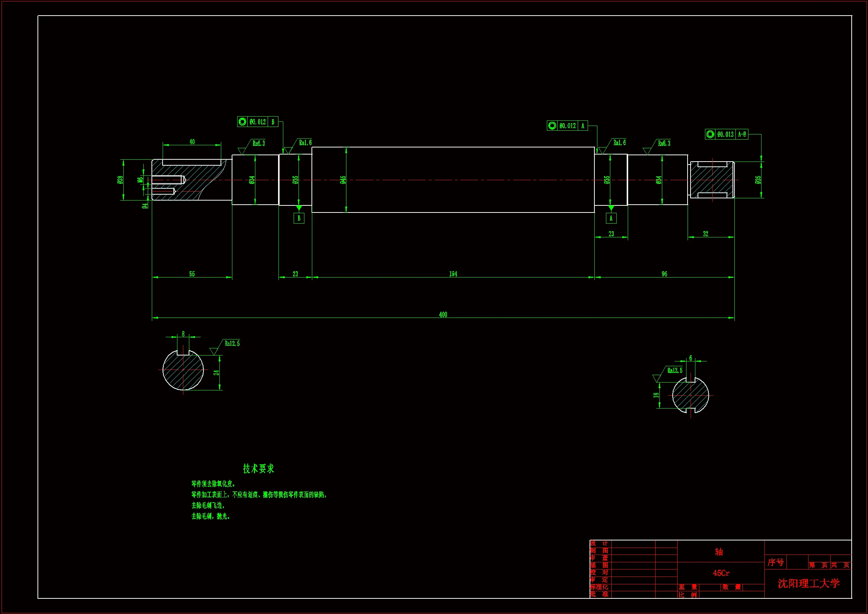Select the 序号 cell in title block
This screenshot has width=868, height=614.
[x=776, y=562]
